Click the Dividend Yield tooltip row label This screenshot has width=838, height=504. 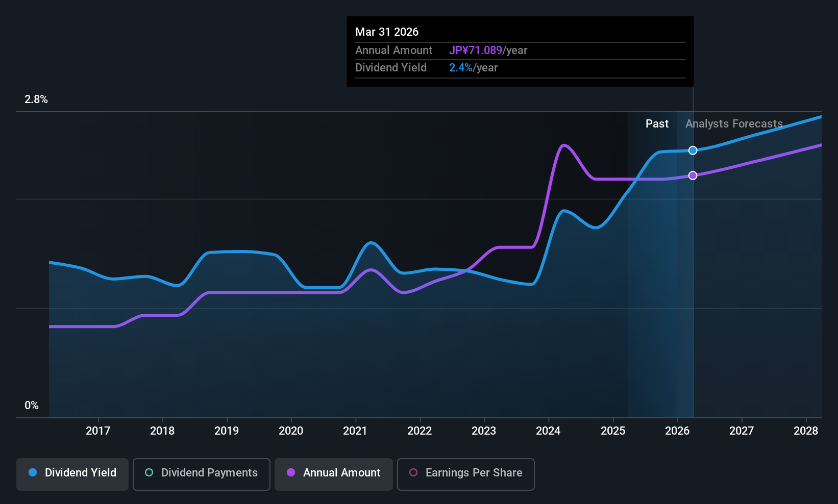pos(391,68)
